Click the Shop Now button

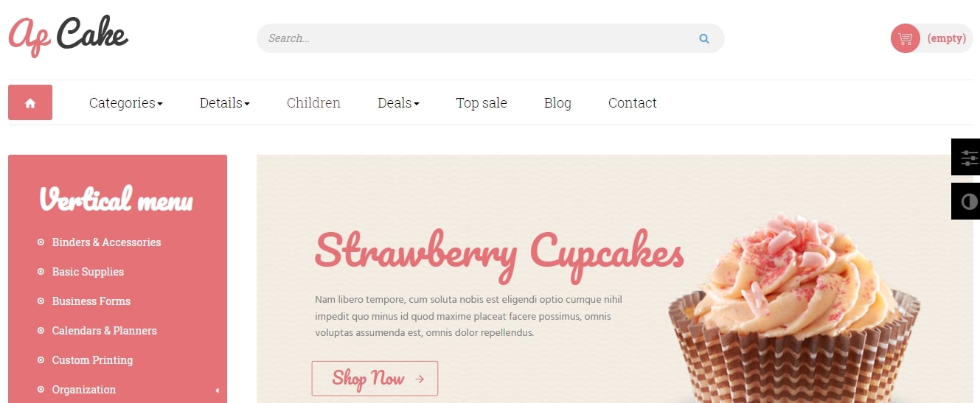tap(375, 379)
